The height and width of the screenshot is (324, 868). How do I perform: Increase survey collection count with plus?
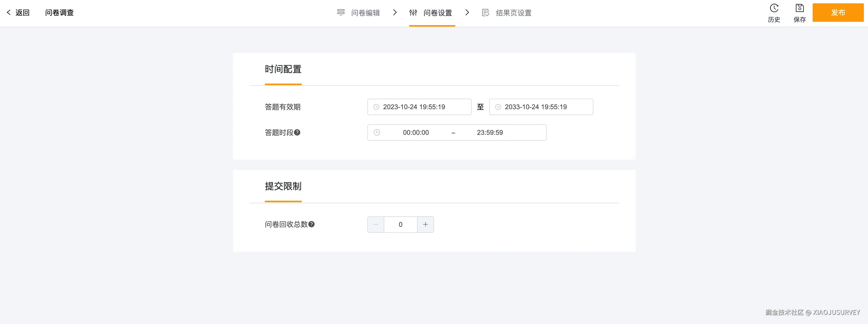point(426,225)
